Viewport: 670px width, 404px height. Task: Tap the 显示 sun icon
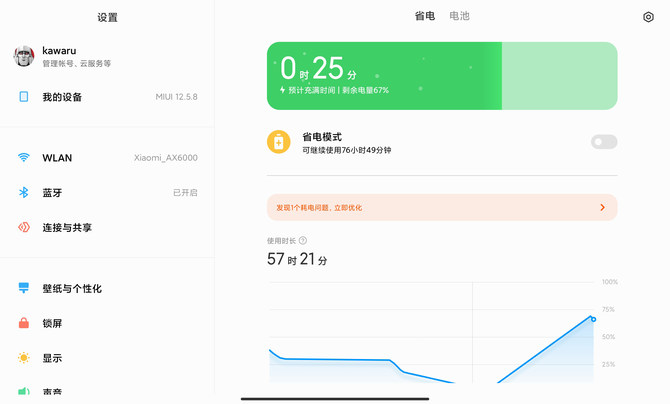point(24,358)
